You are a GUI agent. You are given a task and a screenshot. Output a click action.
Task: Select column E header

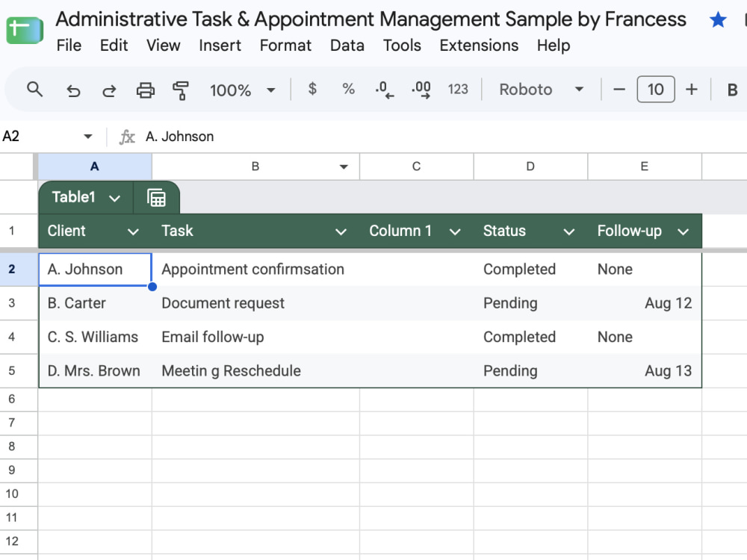coord(644,167)
